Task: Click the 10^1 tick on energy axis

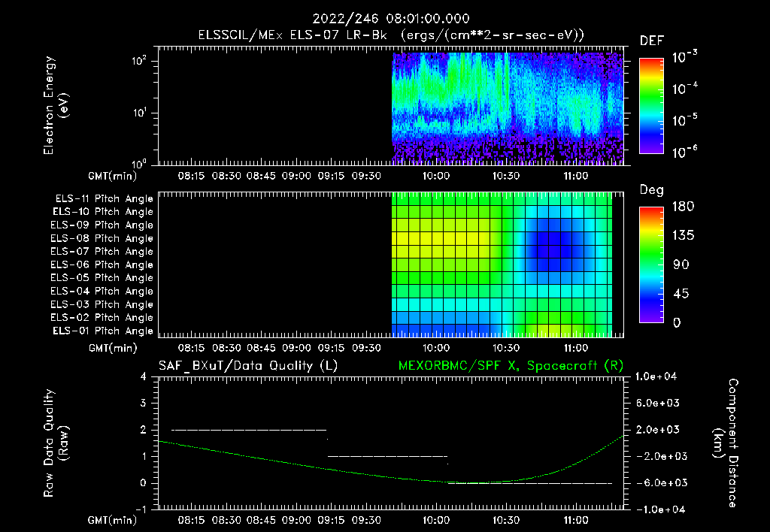Action: 139,113
